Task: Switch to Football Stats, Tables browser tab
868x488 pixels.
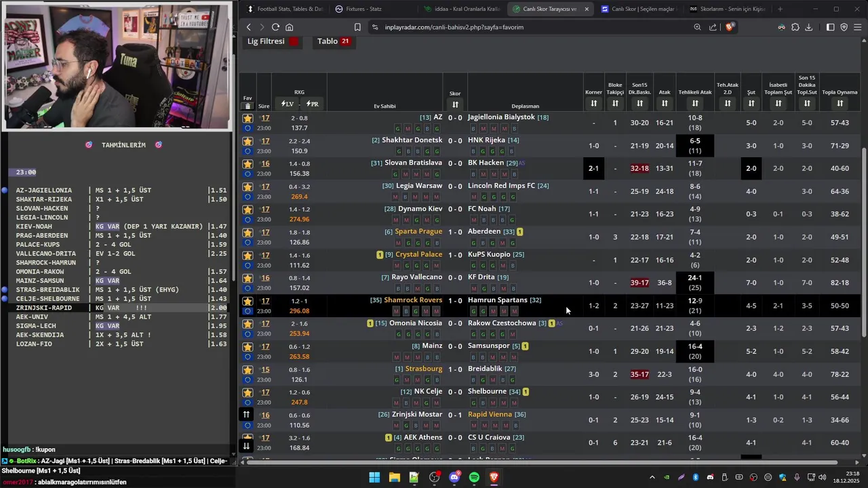Action: click(285, 9)
